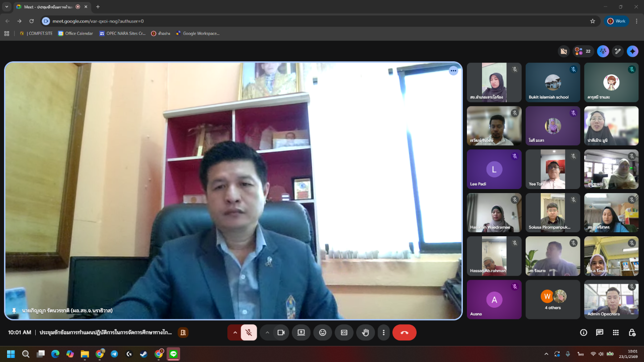Toggle the camera on or off
Screen dimensions: 644x362
[281, 332]
